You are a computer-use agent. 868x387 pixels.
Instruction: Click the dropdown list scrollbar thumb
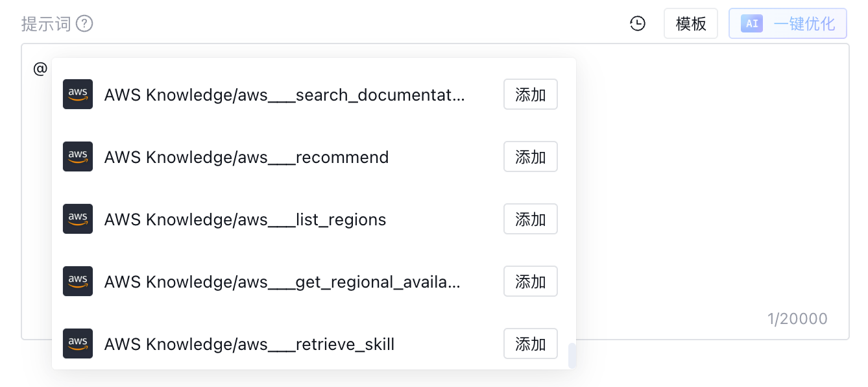tap(572, 356)
